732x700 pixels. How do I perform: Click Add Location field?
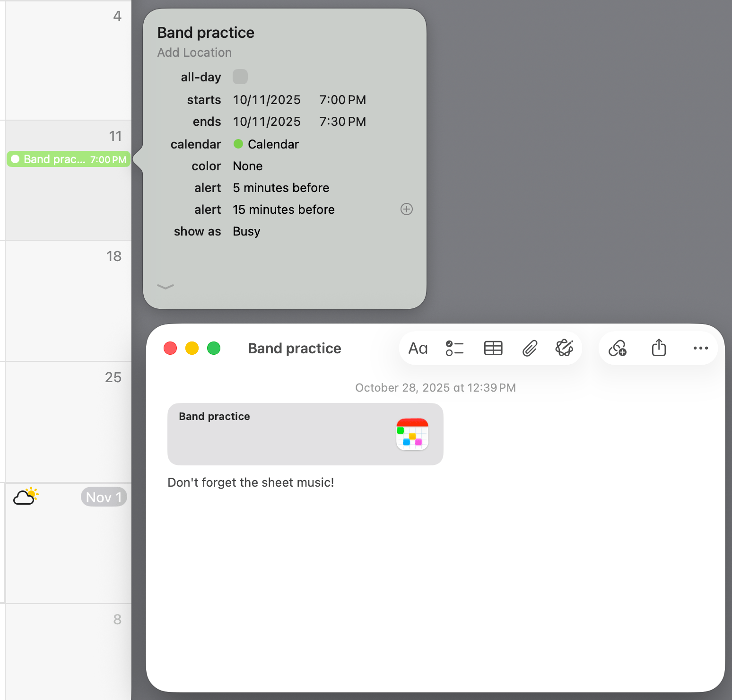click(194, 52)
